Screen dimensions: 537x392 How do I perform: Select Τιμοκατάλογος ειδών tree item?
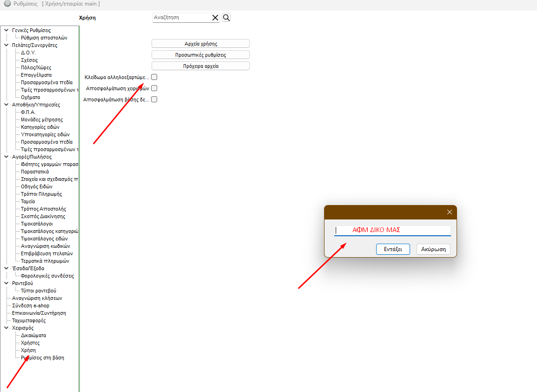click(44, 239)
